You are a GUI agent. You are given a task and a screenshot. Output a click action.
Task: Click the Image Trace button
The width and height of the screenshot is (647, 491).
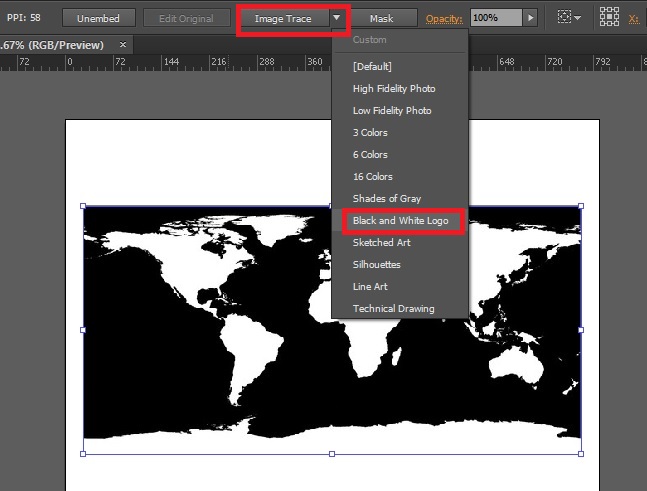pyautogui.click(x=283, y=19)
